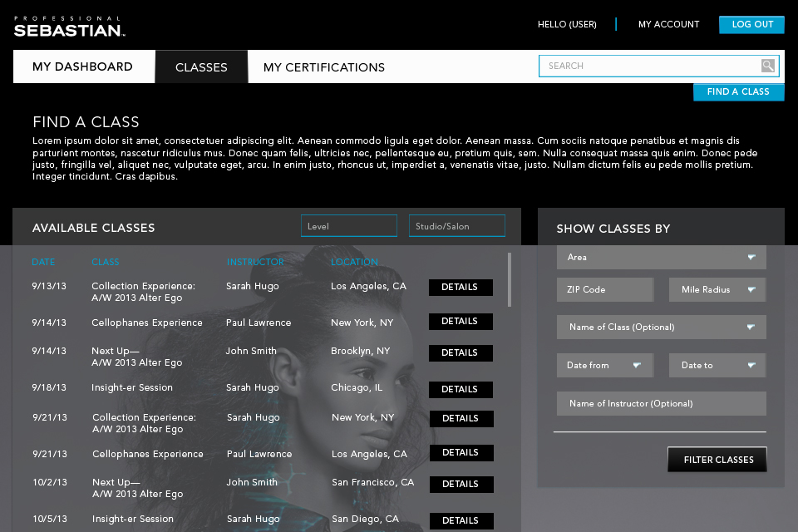Click the Find a Class button

click(738, 91)
